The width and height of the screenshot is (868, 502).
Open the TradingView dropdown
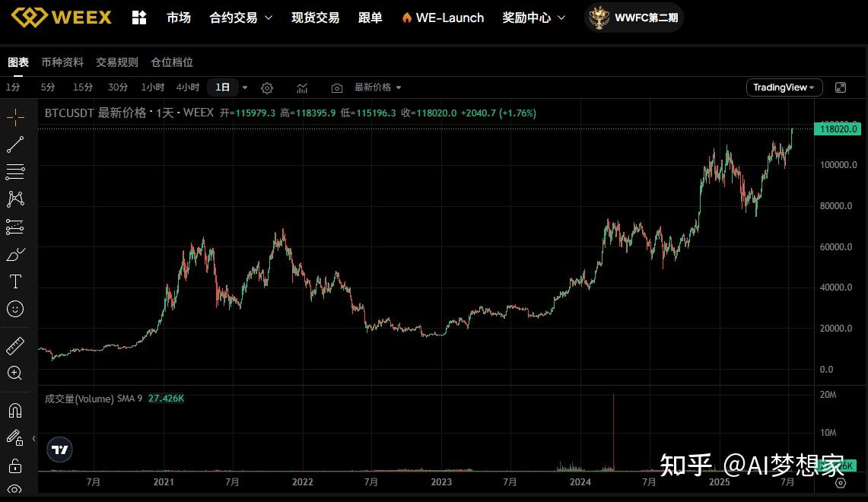(x=784, y=87)
